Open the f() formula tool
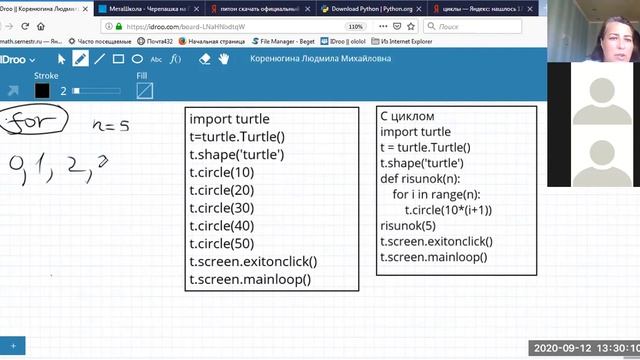This screenshot has height=360, width=640. [176, 59]
